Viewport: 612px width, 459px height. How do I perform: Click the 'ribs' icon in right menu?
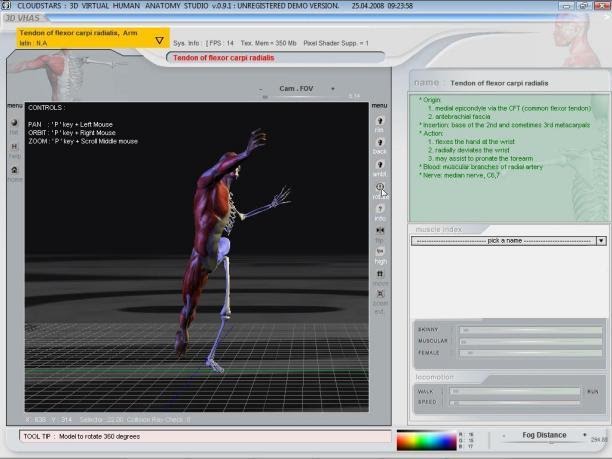coord(380,121)
